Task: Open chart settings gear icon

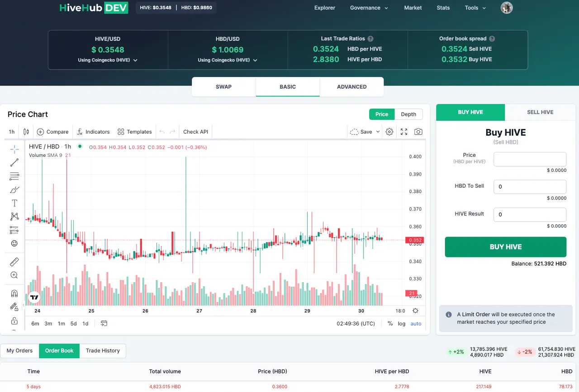Action: 389,132
